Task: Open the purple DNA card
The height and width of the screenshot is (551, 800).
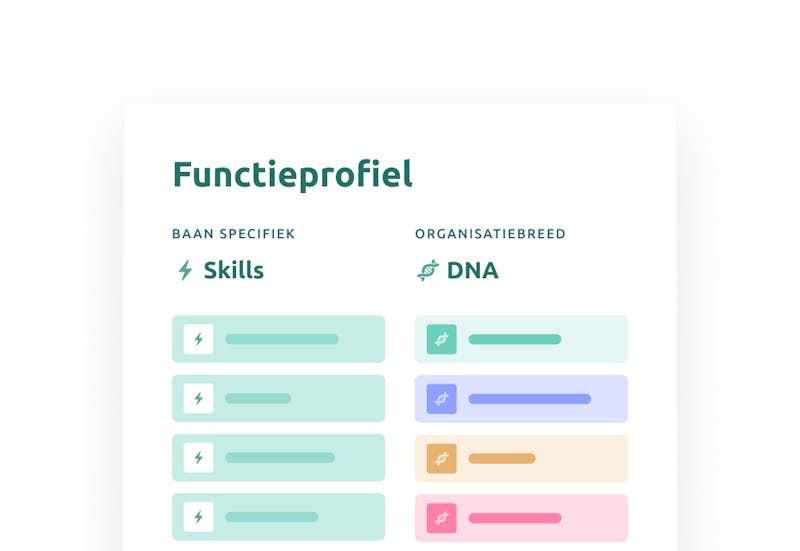Action: (x=521, y=398)
